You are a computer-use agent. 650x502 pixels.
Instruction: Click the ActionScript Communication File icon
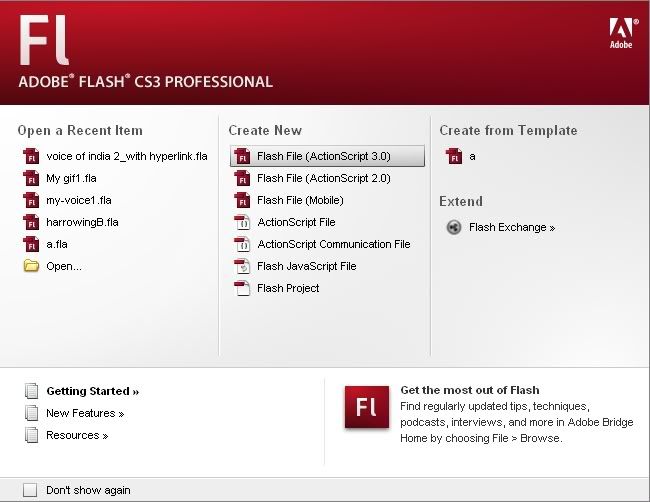(x=242, y=244)
